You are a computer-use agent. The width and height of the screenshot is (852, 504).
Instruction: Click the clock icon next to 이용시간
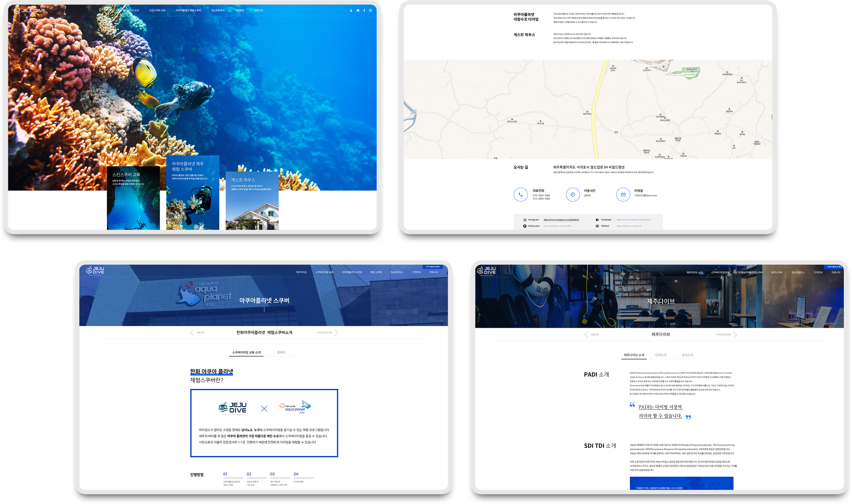coord(573,195)
